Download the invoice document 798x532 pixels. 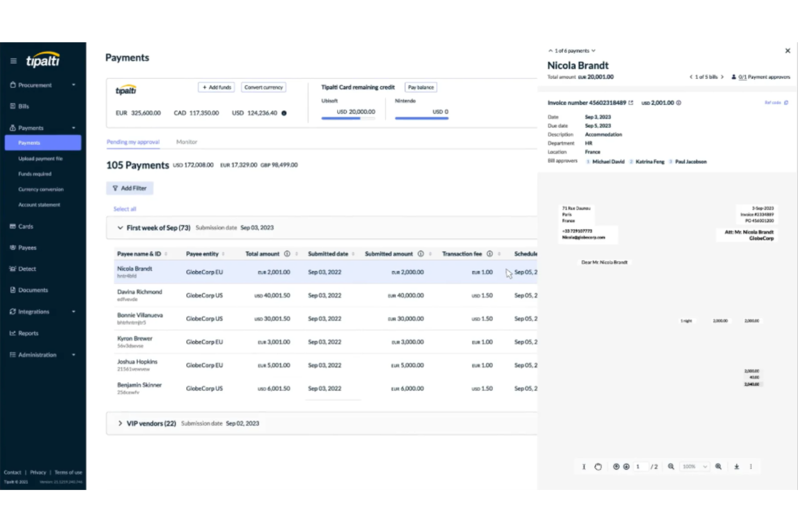pyautogui.click(x=737, y=467)
